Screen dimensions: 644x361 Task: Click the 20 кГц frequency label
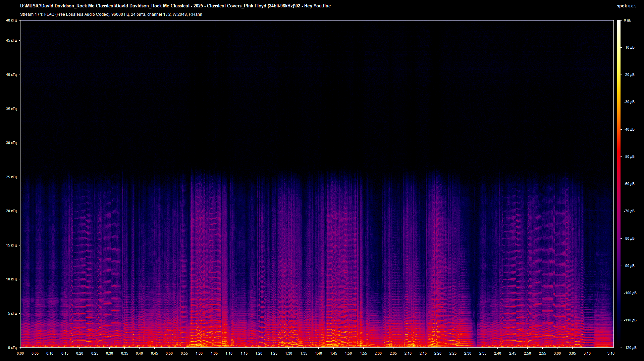coord(11,211)
